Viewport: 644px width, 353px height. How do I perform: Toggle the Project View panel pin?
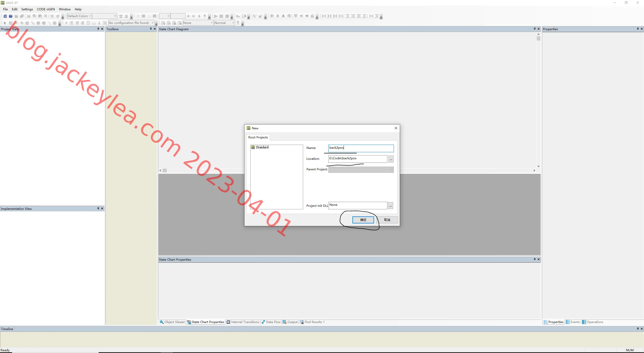click(98, 29)
